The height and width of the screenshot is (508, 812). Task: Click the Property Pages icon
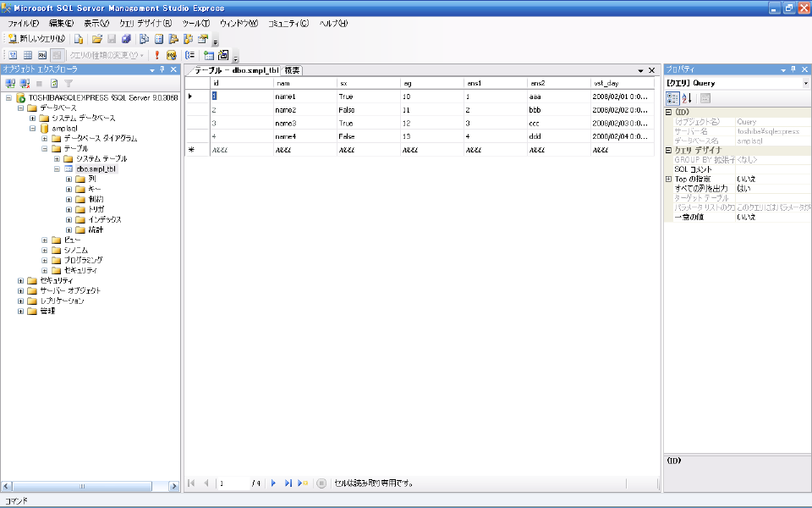[705, 98]
